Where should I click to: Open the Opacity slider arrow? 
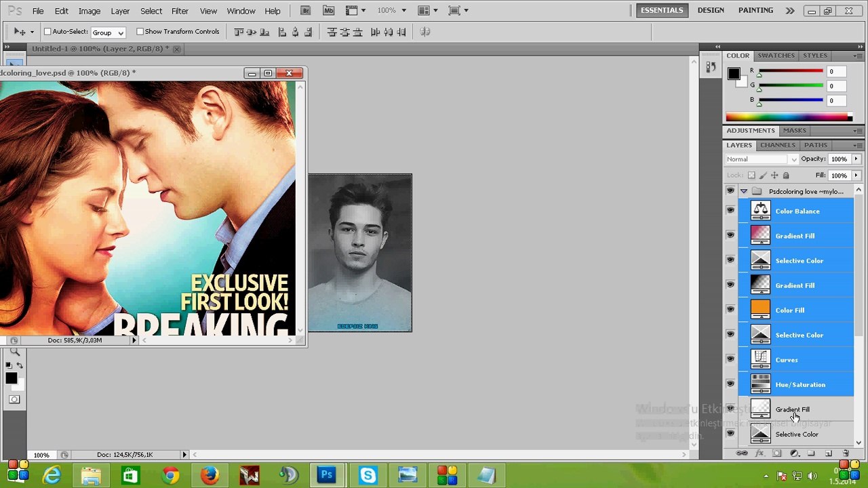click(x=856, y=159)
